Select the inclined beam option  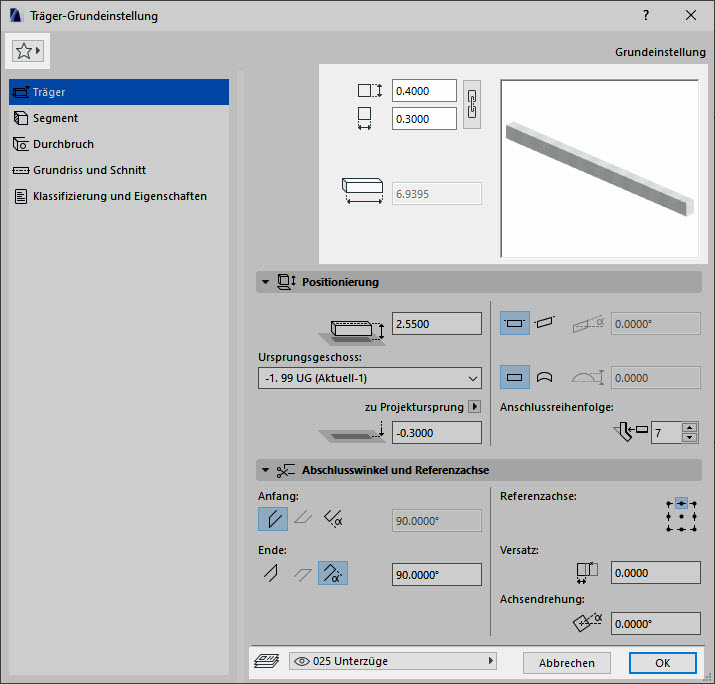[x=544, y=323]
